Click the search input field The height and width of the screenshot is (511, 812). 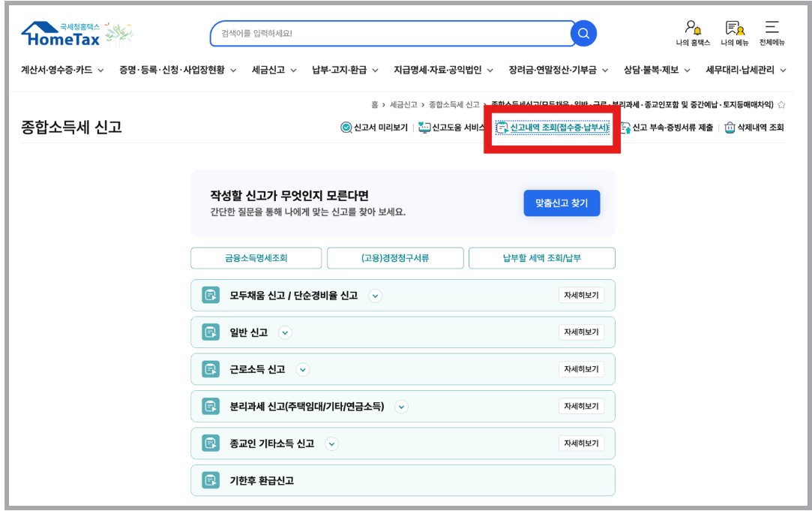point(391,33)
